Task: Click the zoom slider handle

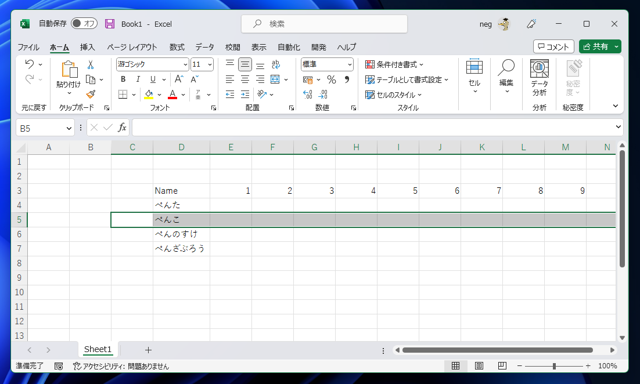Action: click(554, 366)
